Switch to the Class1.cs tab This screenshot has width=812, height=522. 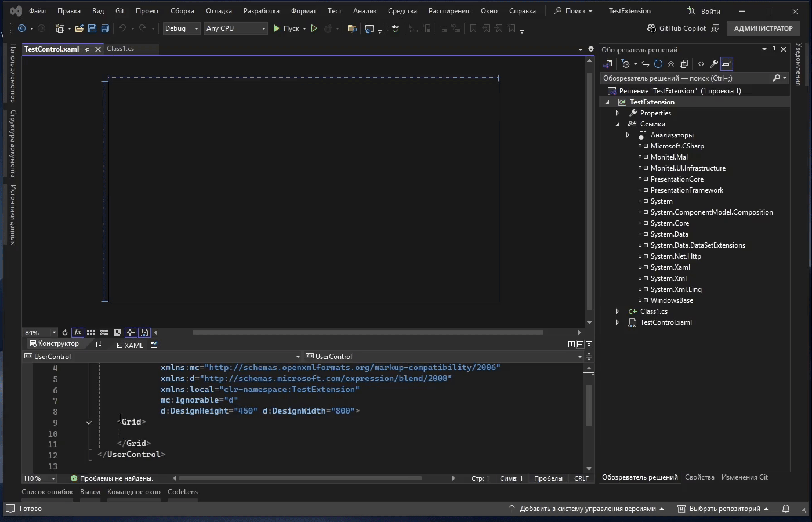tap(121, 49)
